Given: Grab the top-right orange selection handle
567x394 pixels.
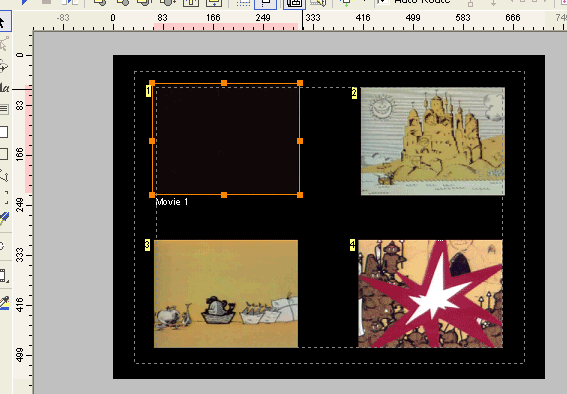Looking at the screenshot, I should click(300, 83).
